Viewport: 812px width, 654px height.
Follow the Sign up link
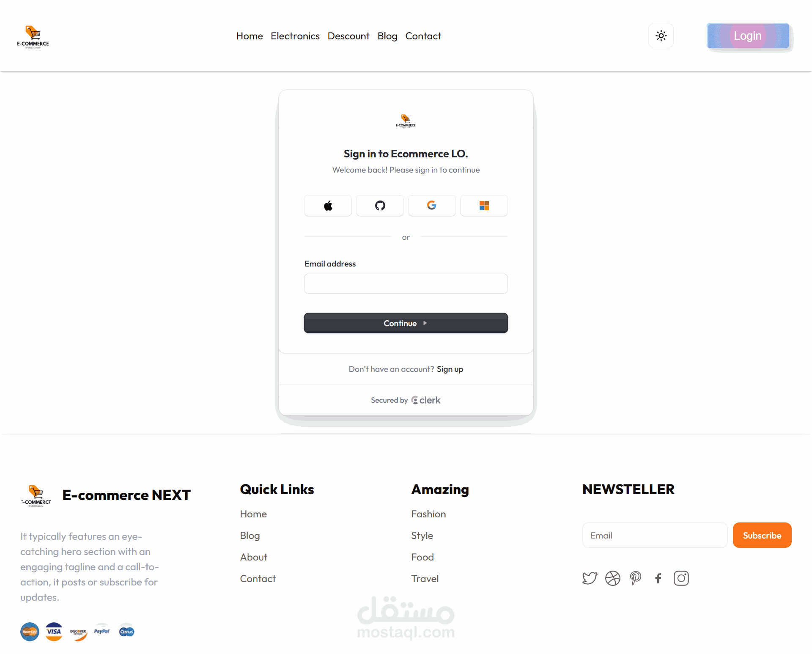(x=450, y=369)
